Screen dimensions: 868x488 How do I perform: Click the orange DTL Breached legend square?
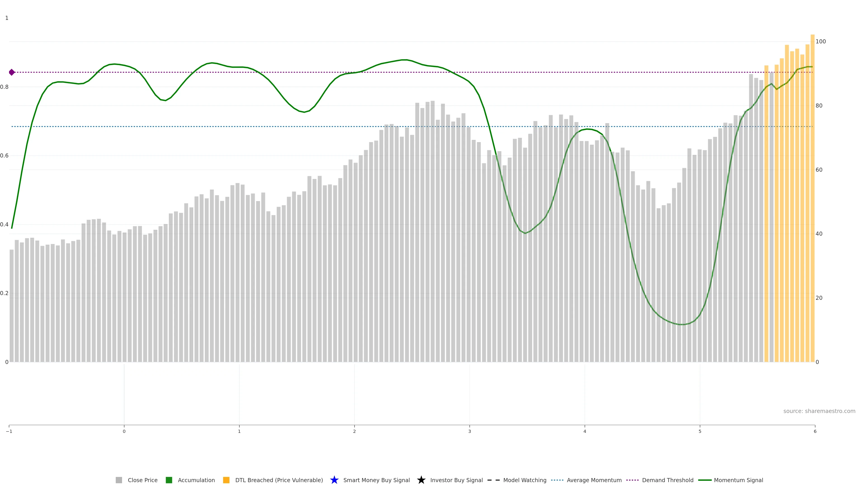[x=226, y=480]
